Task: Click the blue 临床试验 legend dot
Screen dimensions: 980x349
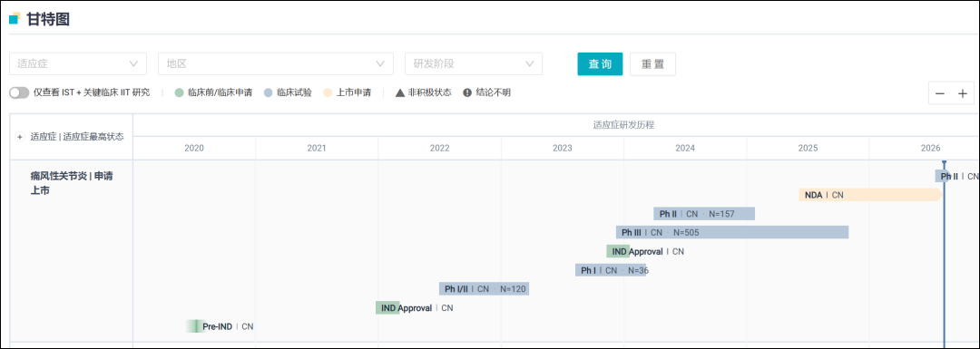Action: tap(268, 93)
